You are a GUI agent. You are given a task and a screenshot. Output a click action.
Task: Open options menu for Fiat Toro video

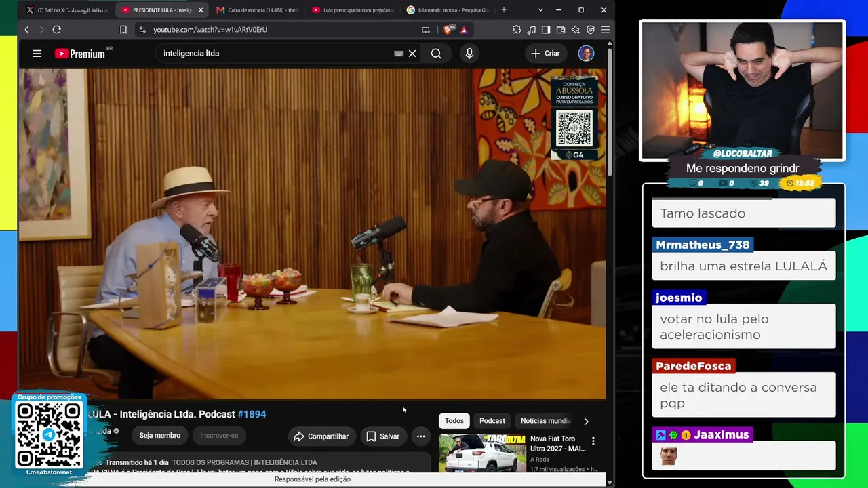(593, 441)
